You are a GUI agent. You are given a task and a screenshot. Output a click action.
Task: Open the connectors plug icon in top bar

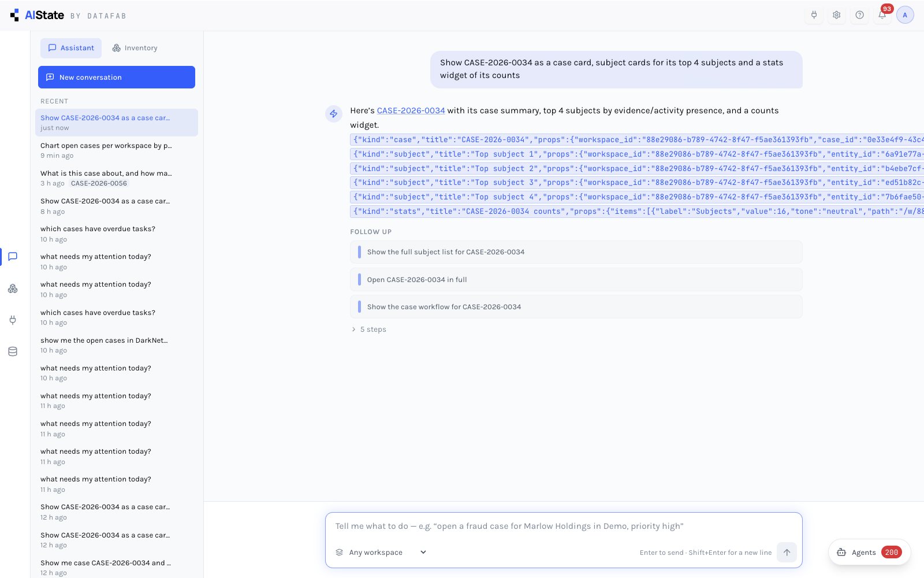pyautogui.click(x=814, y=15)
